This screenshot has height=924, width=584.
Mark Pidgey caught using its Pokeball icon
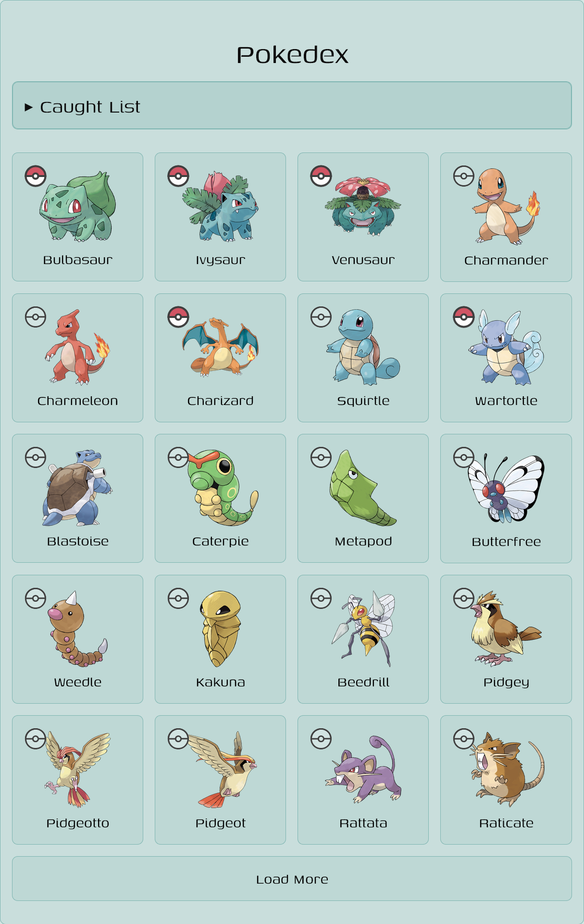[x=464, y=598]
